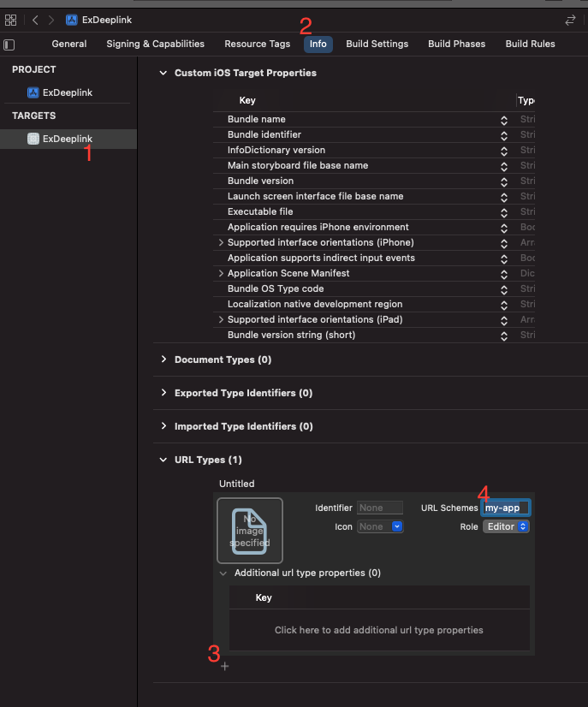Image resolution: width=588 pixels, height=707 pixels.
Task: Open the Signing & Capabilities tab
Action: [155, 44]
